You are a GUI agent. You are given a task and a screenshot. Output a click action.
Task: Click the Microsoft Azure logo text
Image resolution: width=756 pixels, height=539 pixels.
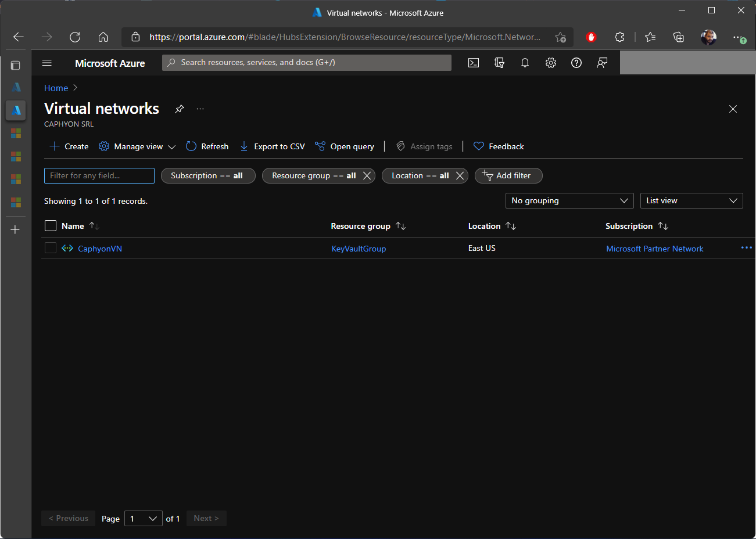110,63
